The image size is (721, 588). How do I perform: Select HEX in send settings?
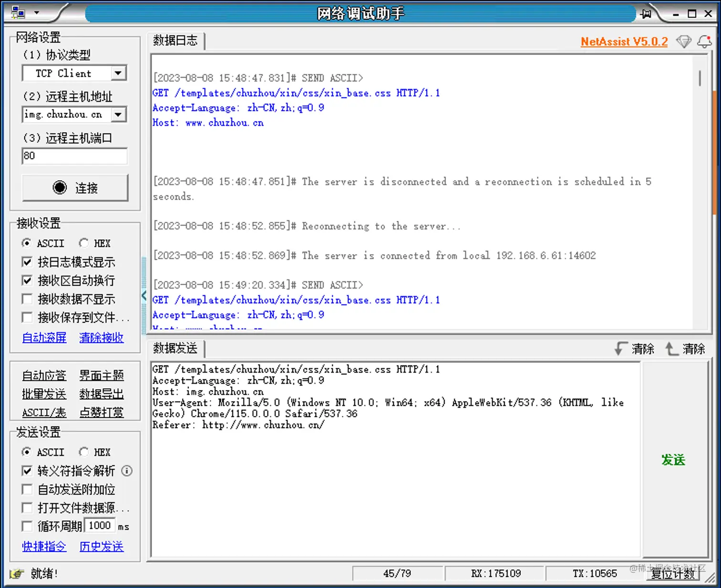click(x=95, y=452)
